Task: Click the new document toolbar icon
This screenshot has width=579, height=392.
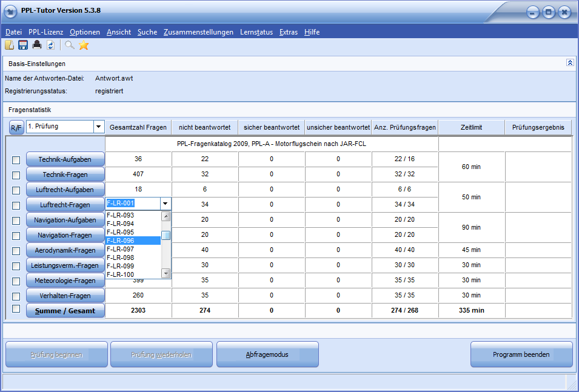Action: (9, 45)
